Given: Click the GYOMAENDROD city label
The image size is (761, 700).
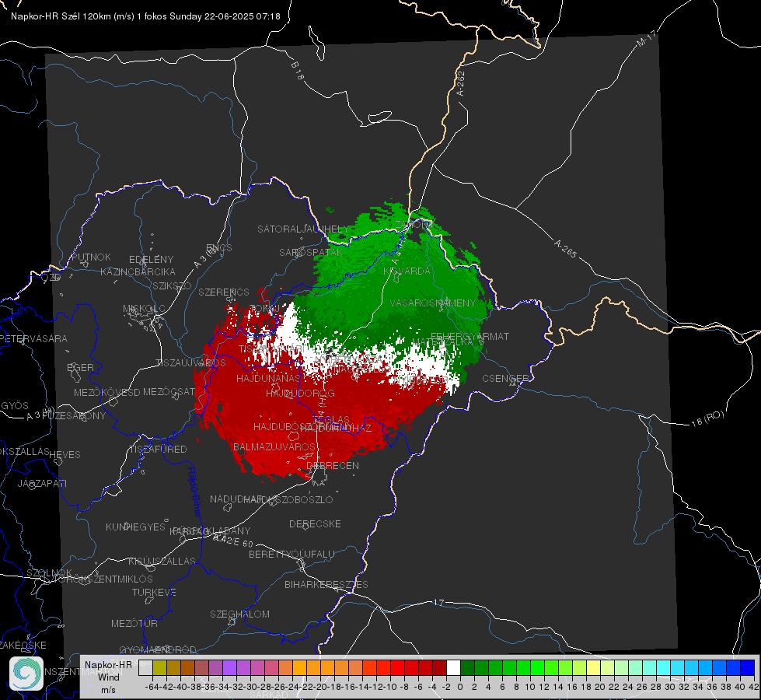Looking at the screenshot, I should 158,650.
